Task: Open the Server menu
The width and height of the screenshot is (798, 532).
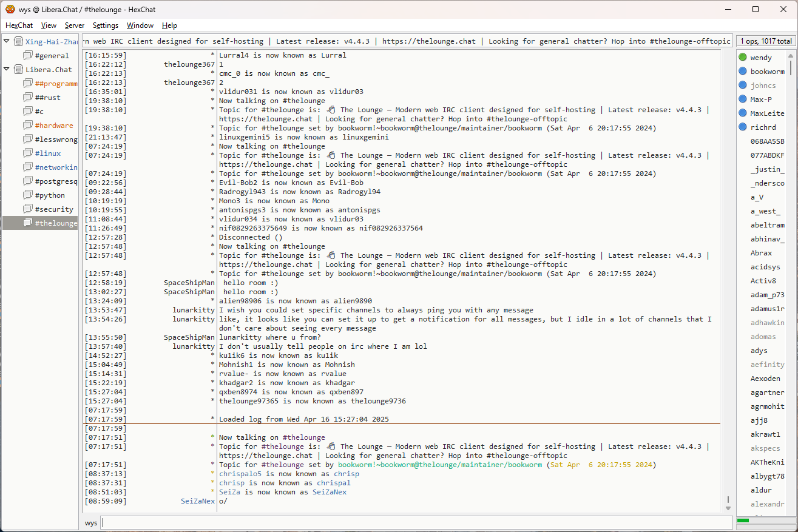Action: pyautogui.click(x=75, y=25)
